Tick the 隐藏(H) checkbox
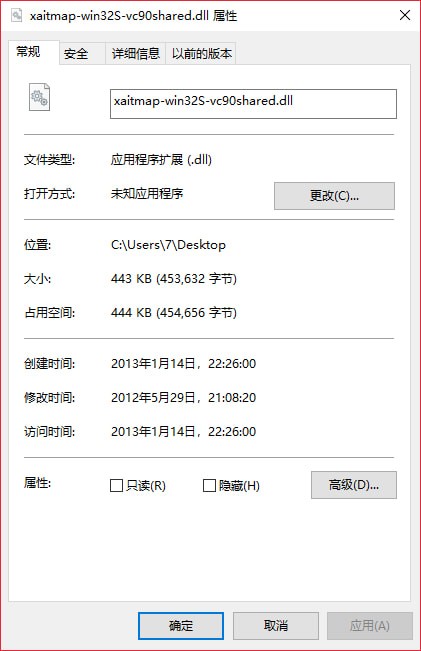Viewport: 421px width, 651px height. tap(209, 485)
